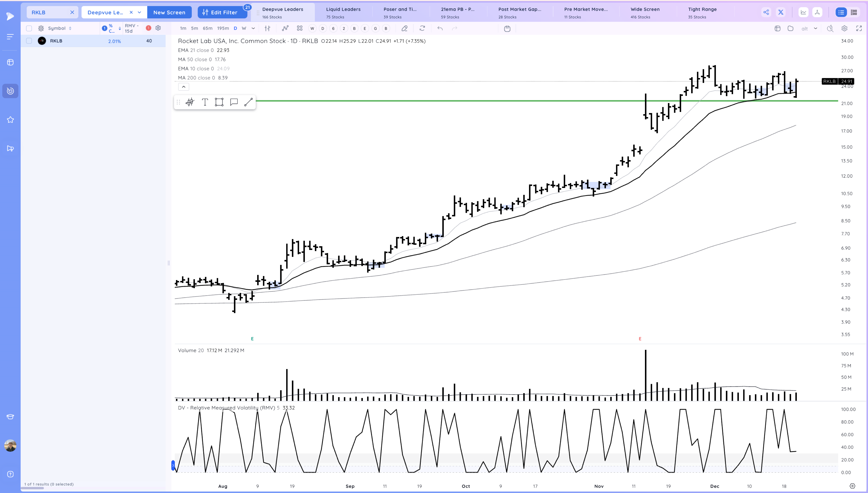Select the trend line tool
The image size is (868, 493).
click(248, 102)
